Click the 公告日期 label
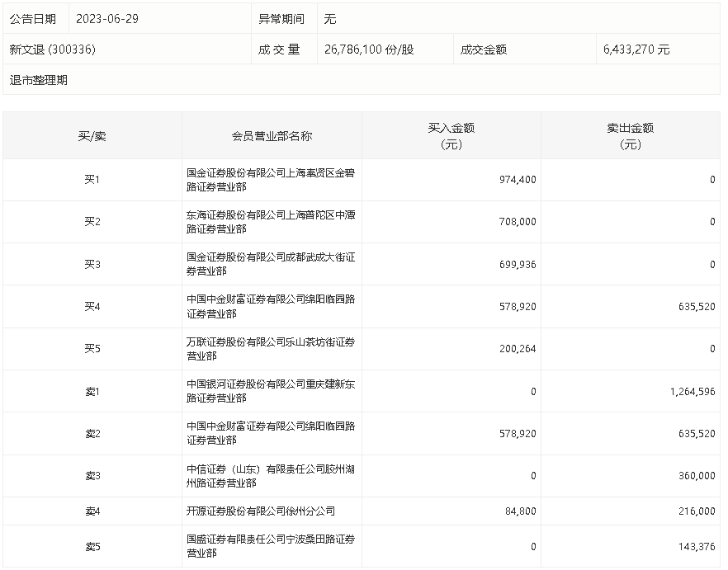Viewport: 728px width, 570px height. (x=32, y=19)
